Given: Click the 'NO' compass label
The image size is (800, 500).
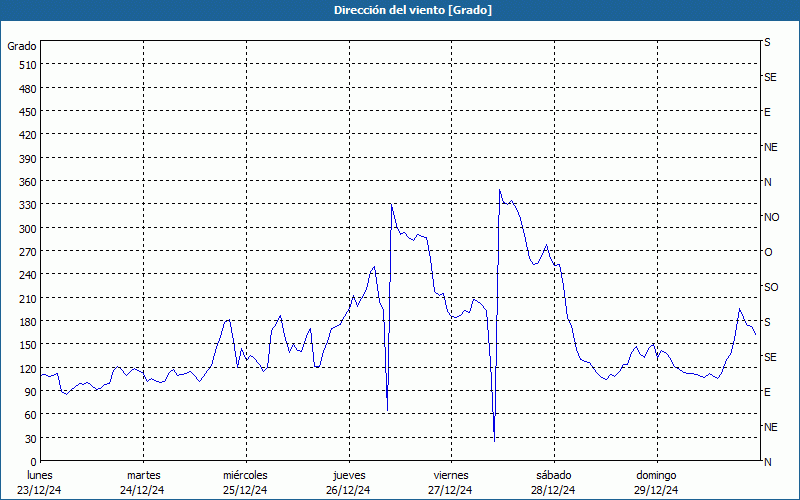Looking at the screenshot, I should 771,217.
